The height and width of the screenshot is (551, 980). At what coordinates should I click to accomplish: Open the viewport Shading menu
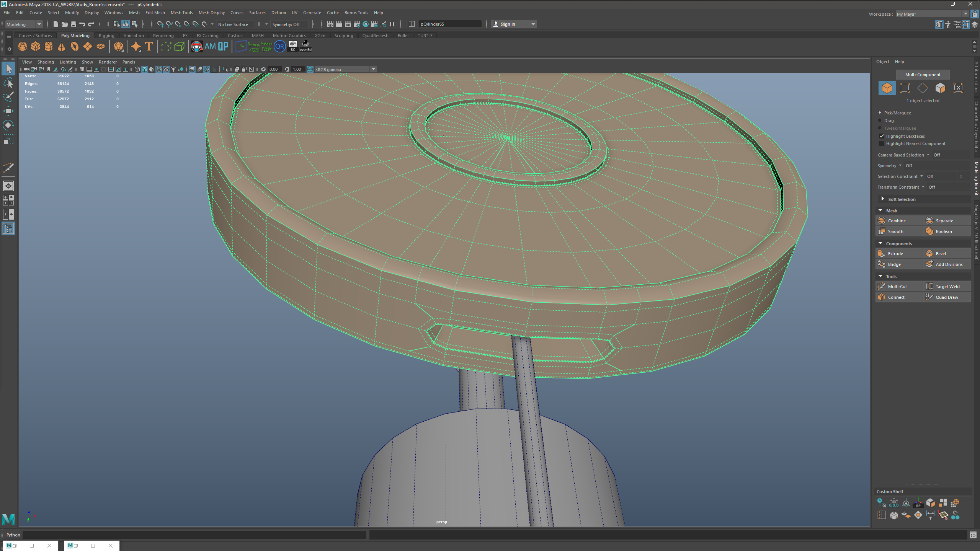click(x=46, y=62)
